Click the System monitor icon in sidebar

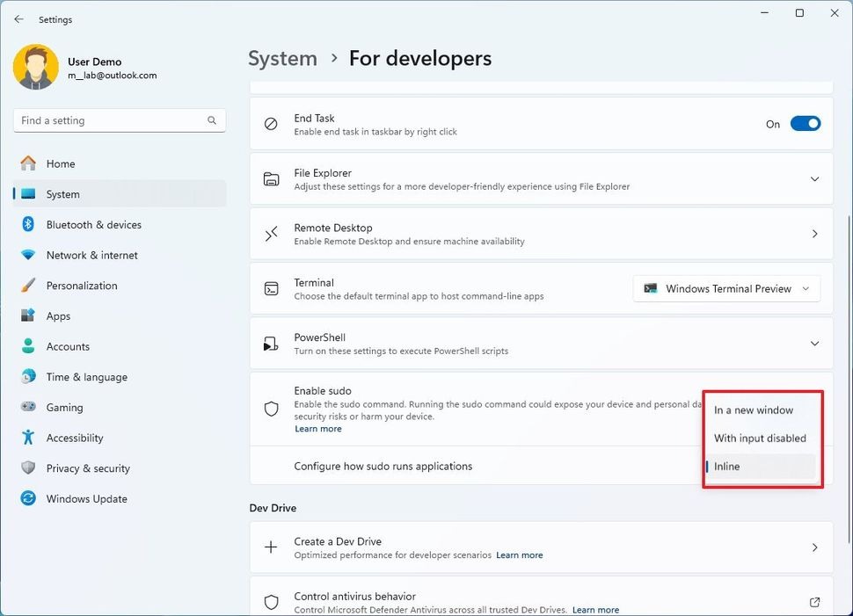(x=28, y=194)
